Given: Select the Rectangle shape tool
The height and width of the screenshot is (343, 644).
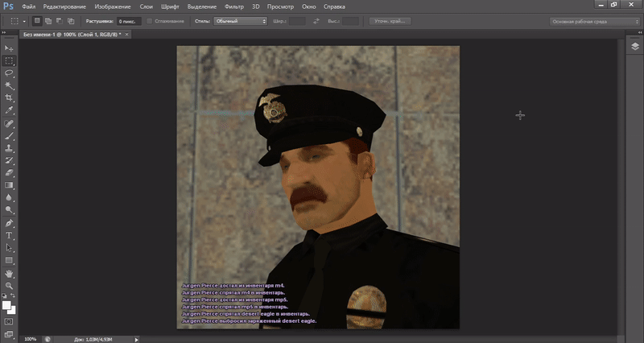Looking at the screenshot, I should click(9, 260).
